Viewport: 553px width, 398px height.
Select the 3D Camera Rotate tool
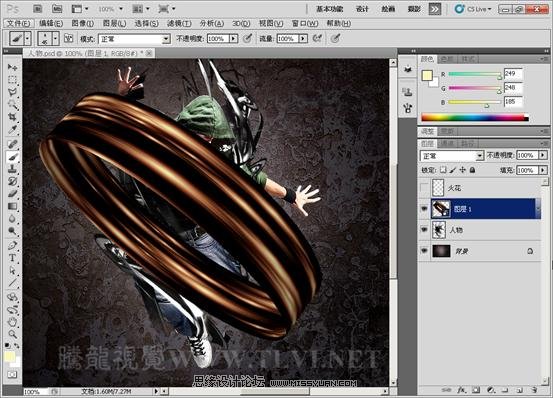click(12, 310)
